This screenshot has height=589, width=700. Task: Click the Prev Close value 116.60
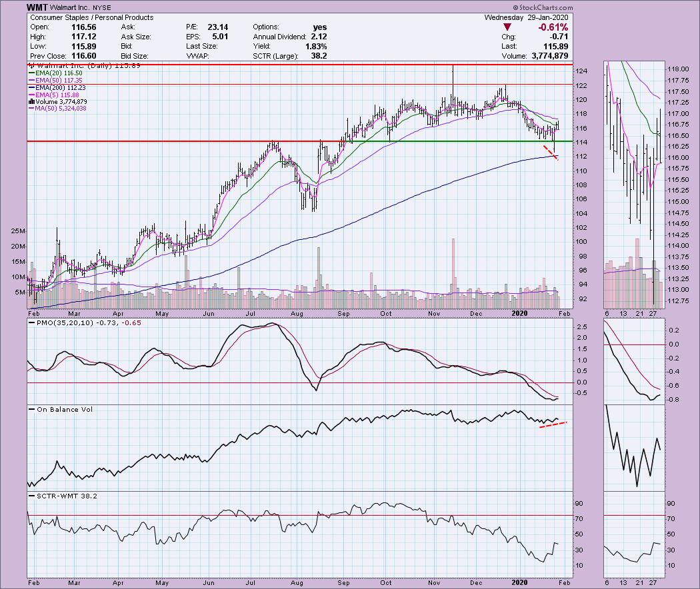pos(84,56)
